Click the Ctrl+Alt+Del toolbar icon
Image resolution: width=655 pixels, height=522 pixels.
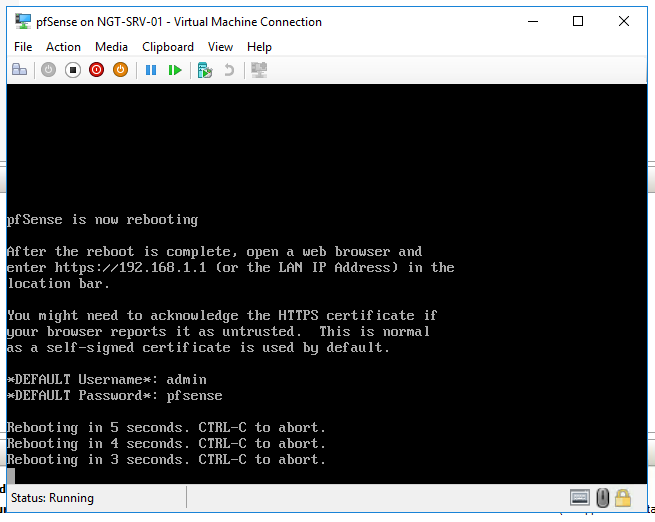[19, 70]
